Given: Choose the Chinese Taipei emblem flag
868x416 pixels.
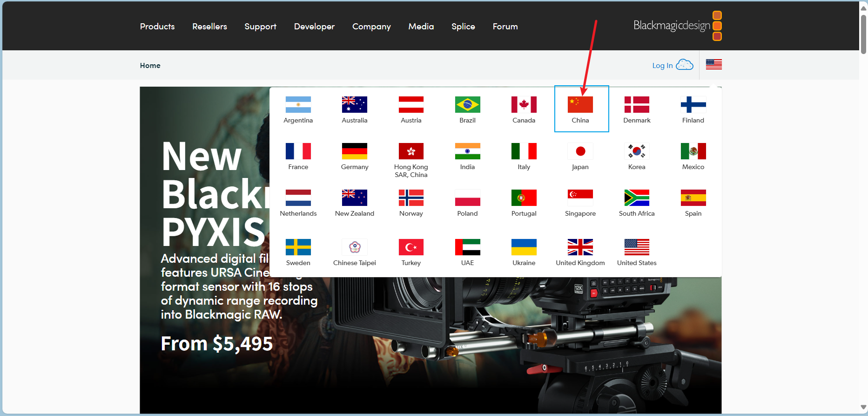Looking at the screenshot, I should (x=354, y=247).
